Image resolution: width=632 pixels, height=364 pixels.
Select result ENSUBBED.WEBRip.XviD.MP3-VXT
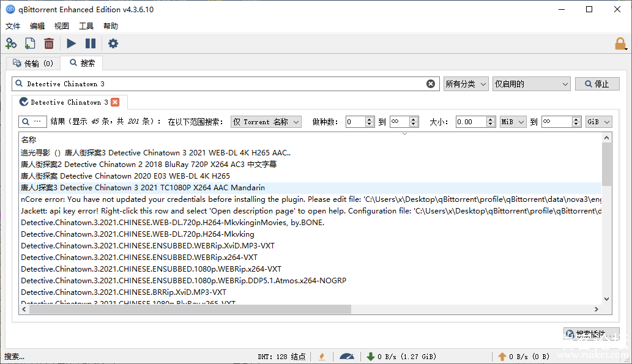[310, 246]
